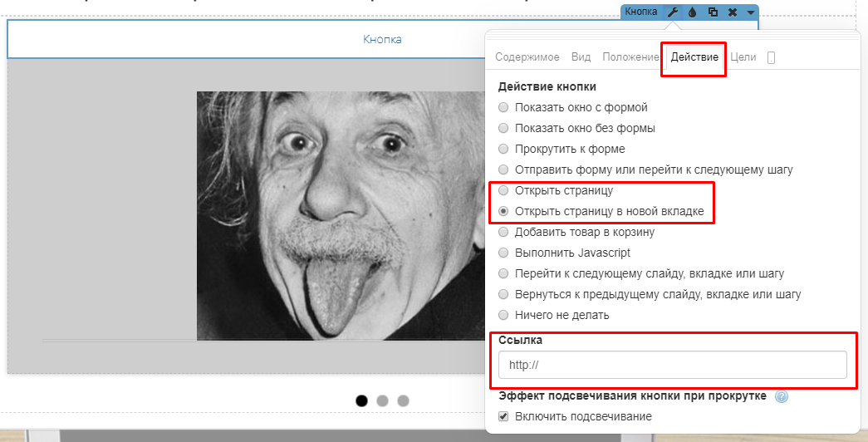
Task: Delete the widget with the X icon
Action: point(733,12)
